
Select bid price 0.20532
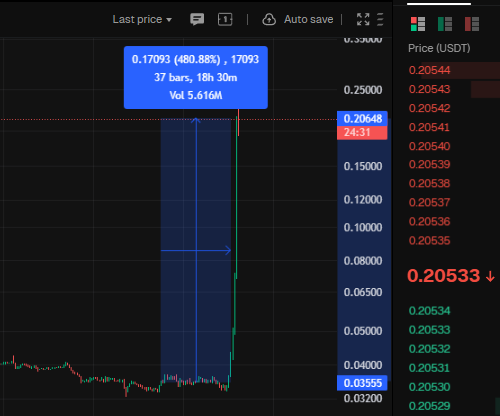[x=429, y=349]
